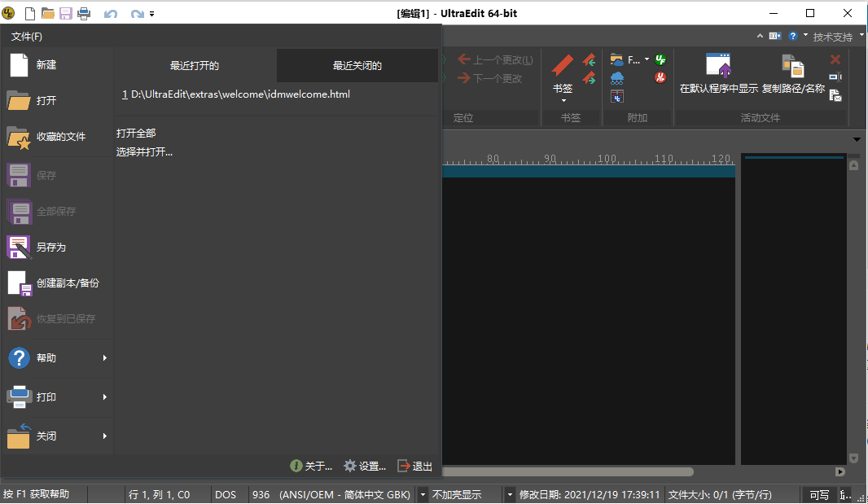Open the encoding dropdown arrow in status bar

coord(423,494)
